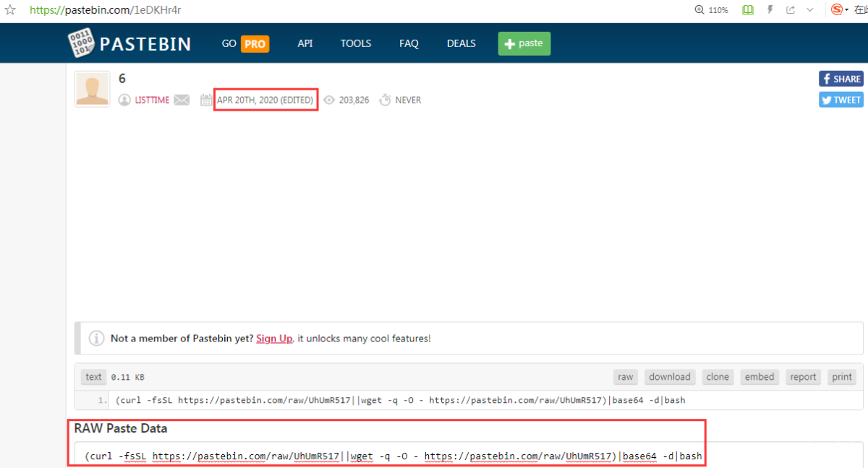Image resolution: width=868 pixels, height=468 pixels.
Task: Click the print button
Action: point(842,377)
